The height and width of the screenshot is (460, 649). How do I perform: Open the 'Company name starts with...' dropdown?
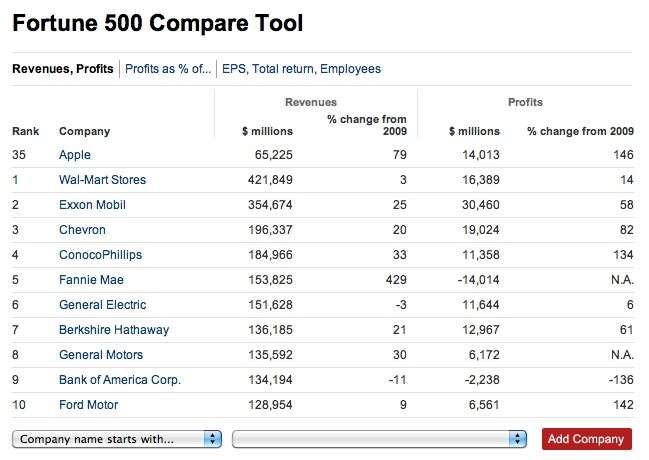[x=117, y=439]
